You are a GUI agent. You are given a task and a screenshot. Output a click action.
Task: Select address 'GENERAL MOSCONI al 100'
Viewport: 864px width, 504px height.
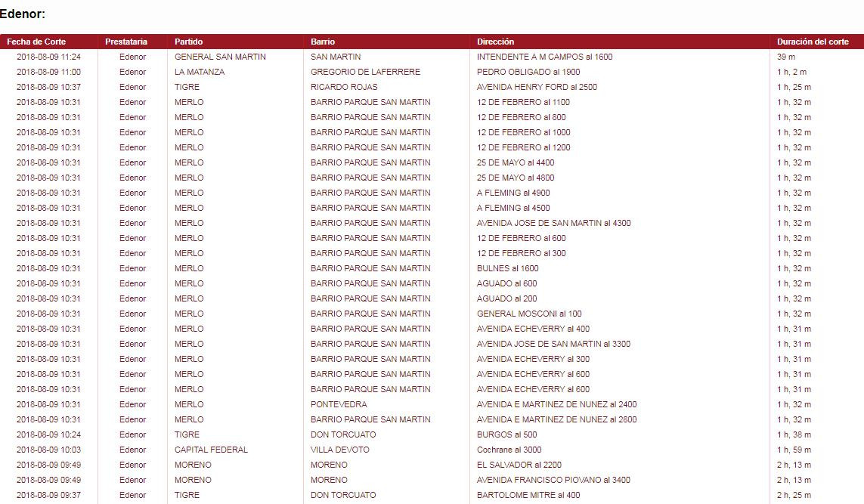tap(529, 314)
